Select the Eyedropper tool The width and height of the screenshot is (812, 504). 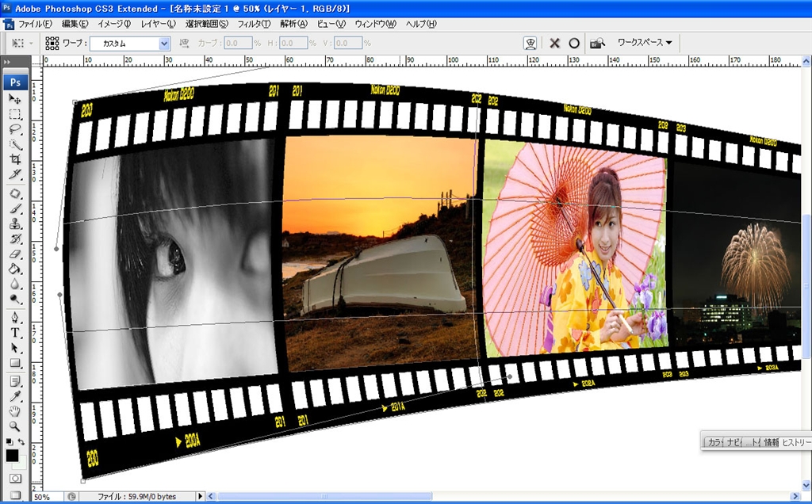coord(15,395)
